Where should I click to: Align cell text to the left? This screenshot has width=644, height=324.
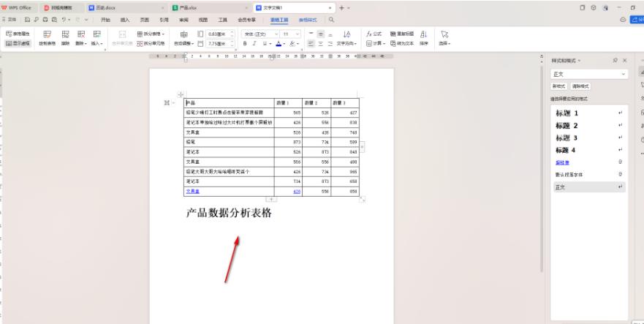pos(311,44)
